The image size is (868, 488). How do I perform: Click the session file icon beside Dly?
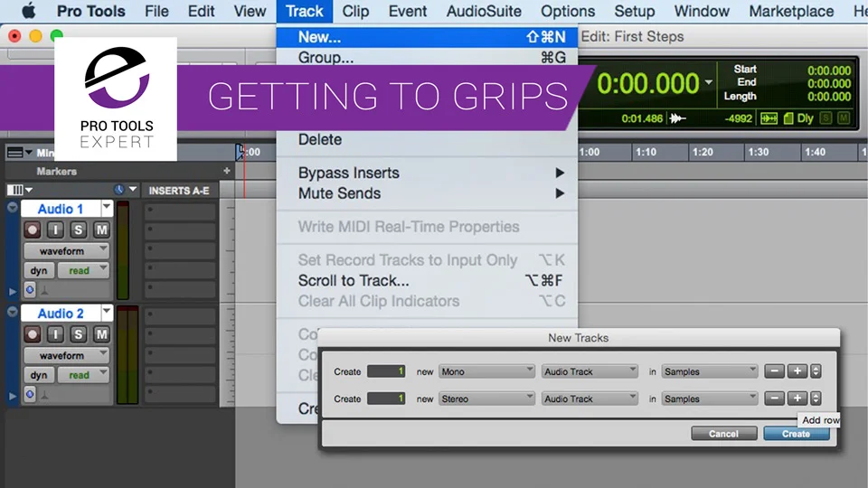pyautogui.click(x=788, y=118)
